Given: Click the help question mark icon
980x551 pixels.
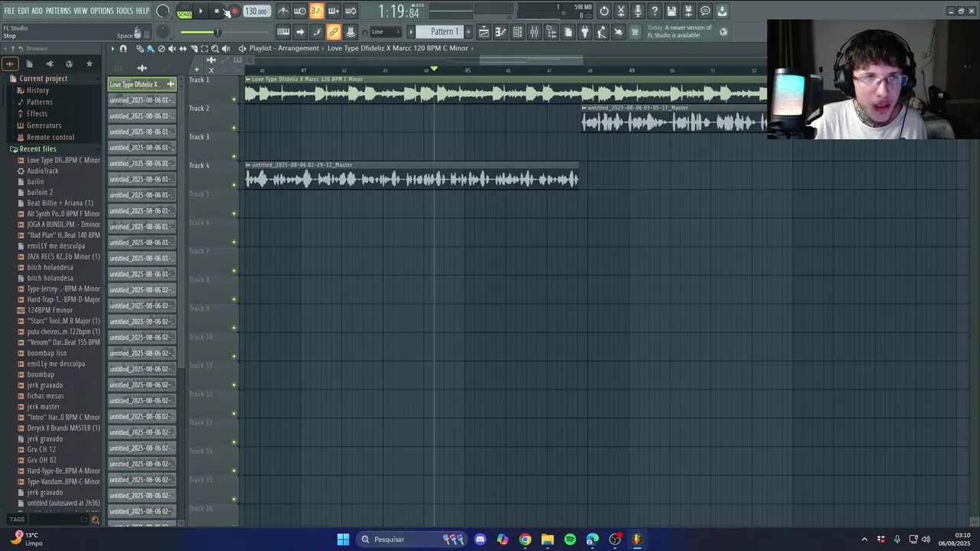Looking at the screenshot, I should (655, 11).
